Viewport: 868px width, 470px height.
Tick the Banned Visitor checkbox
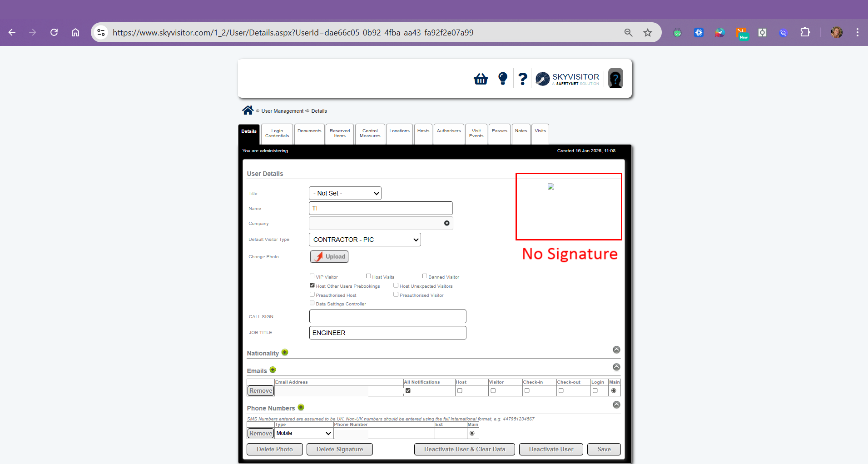(x=425, y=276)
